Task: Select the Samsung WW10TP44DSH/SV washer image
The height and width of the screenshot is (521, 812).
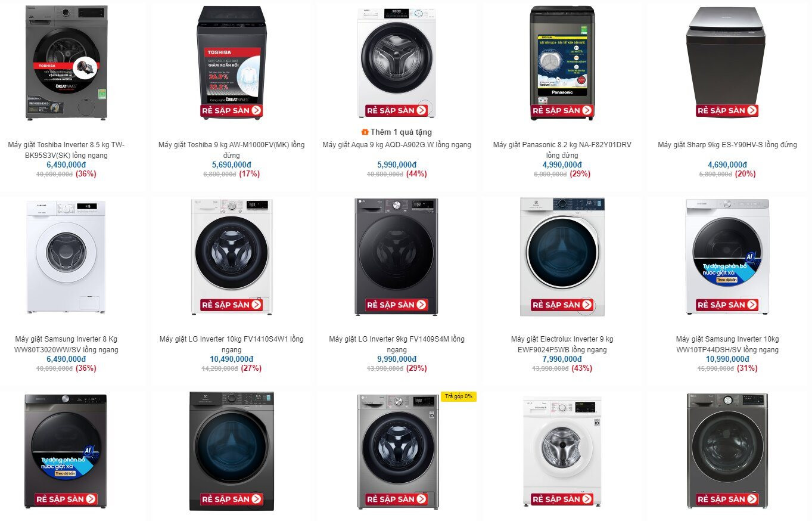Action: (727, 256)
